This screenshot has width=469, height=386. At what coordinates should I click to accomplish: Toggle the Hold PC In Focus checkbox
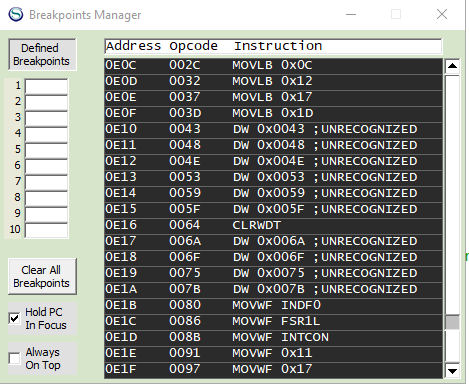(x=14, y=318)
